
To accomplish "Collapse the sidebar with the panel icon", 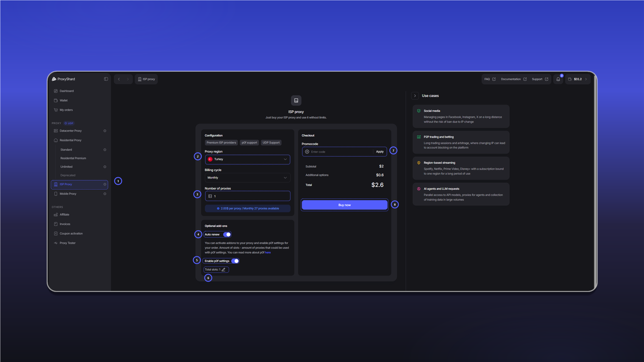I will (x=106, y=79).
